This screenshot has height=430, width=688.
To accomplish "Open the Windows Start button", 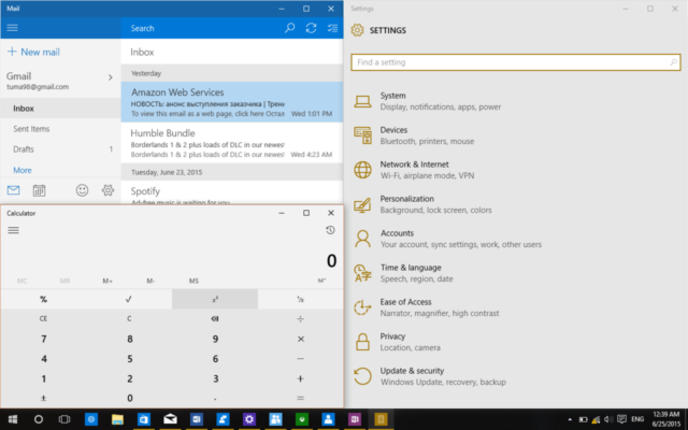I will point(12,419).
